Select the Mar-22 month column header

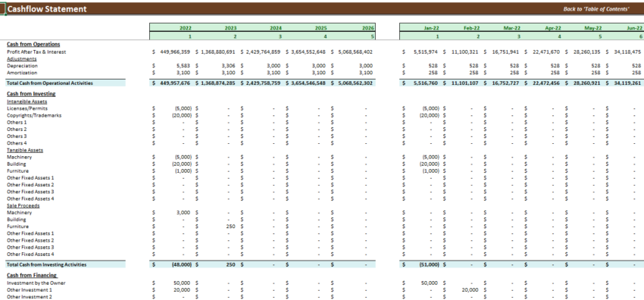[512, 28]
